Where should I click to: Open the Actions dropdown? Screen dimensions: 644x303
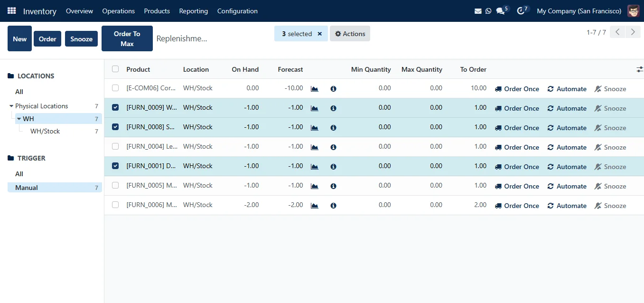350,34
